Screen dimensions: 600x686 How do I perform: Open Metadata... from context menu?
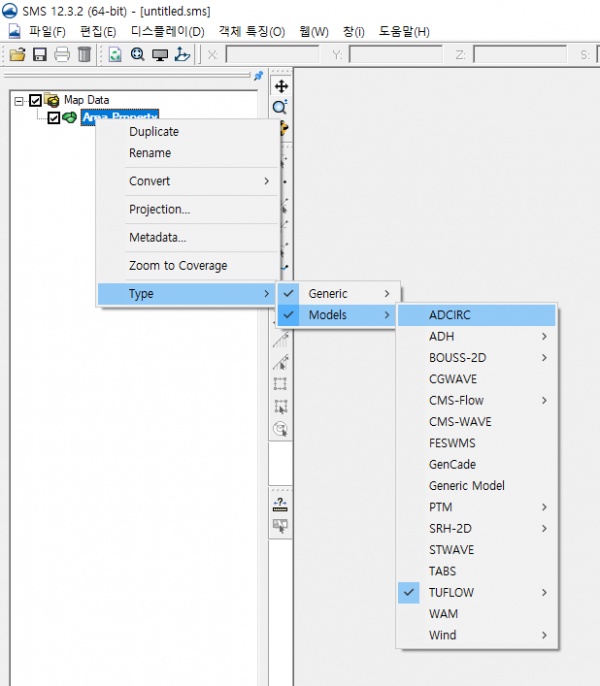189,238
